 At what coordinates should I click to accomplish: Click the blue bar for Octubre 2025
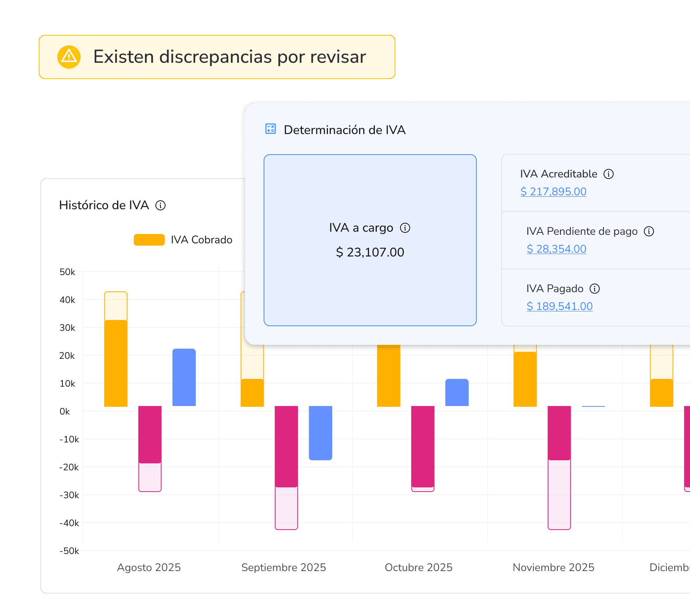(x=457, y=392)
